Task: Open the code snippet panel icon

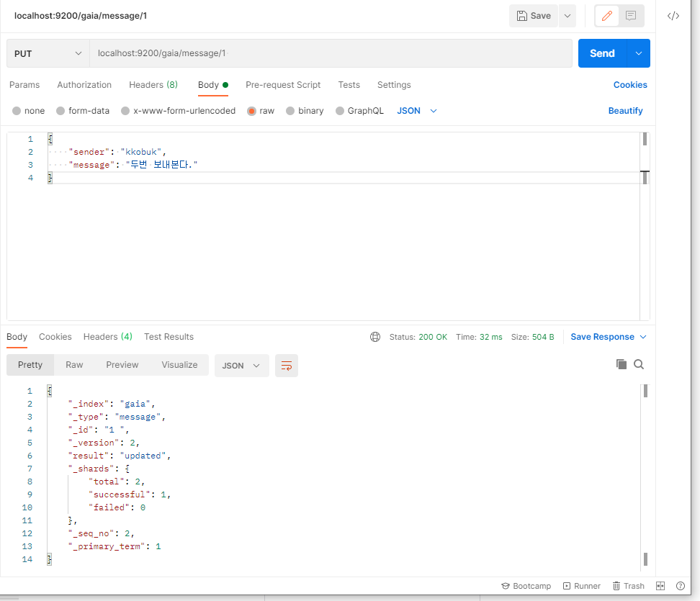Action: [x=673, y=16]
